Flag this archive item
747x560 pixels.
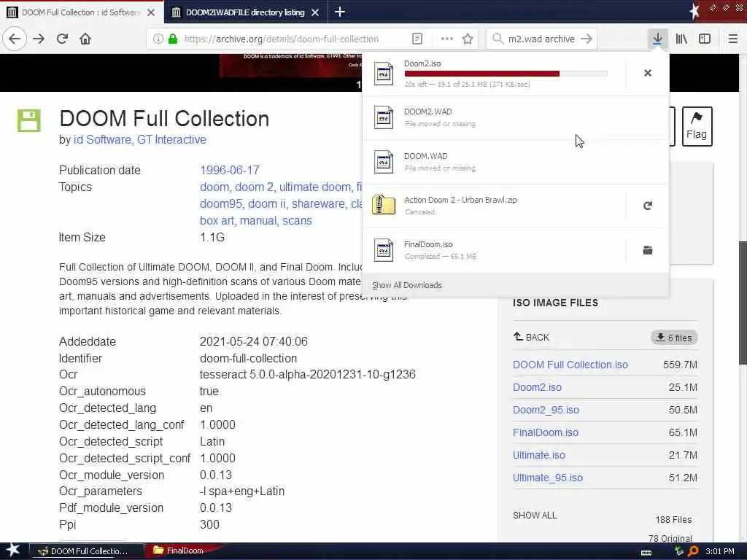tap(697, 126)
